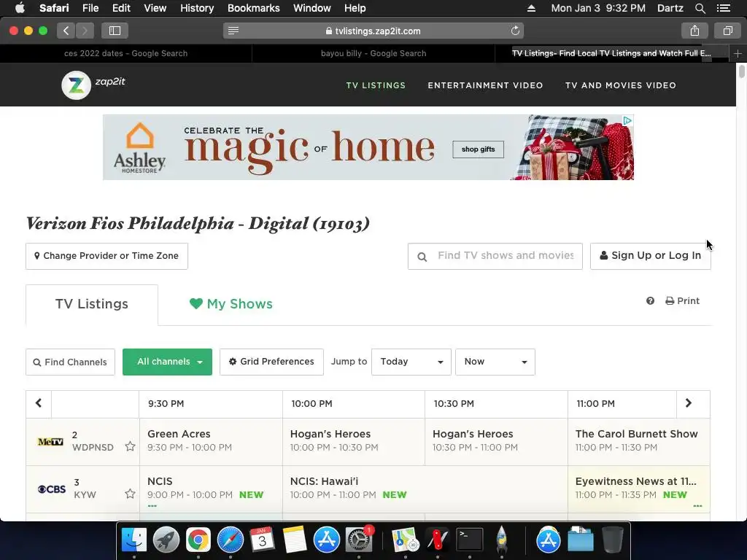Click shop gifts on Ashley ad

[x=478, y=149]
